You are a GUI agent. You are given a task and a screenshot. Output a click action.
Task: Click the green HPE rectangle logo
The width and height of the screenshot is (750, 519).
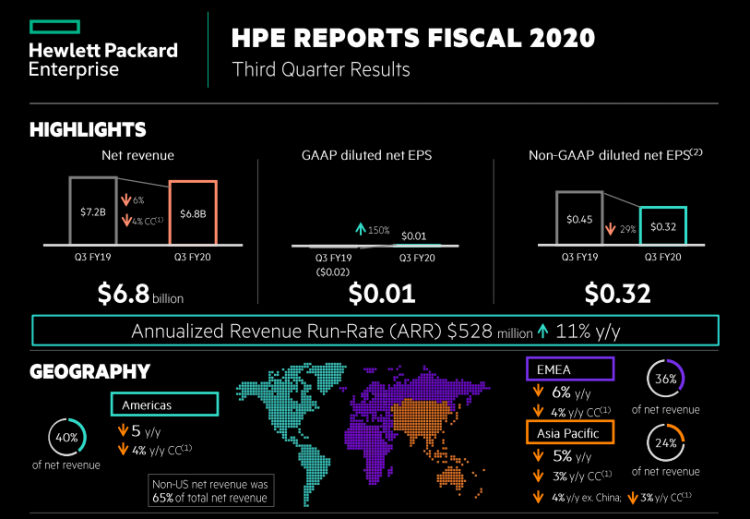(54, 27)
